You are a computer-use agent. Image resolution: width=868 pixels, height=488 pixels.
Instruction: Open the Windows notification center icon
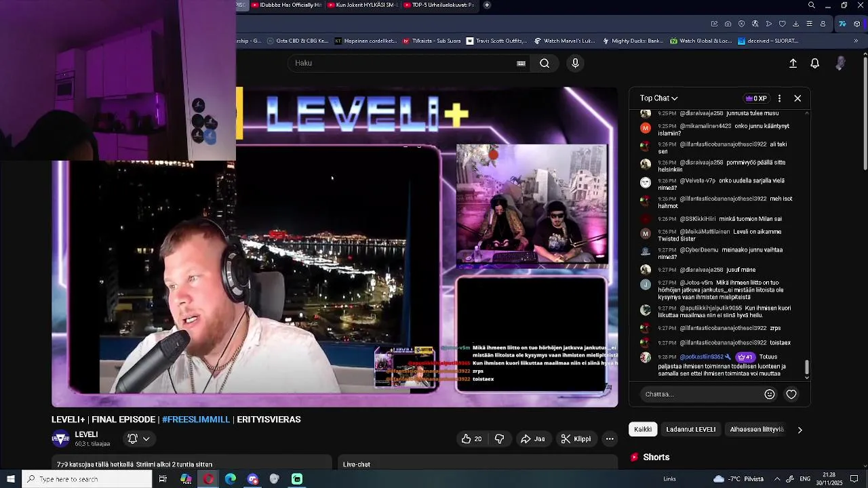click(854, 479)
